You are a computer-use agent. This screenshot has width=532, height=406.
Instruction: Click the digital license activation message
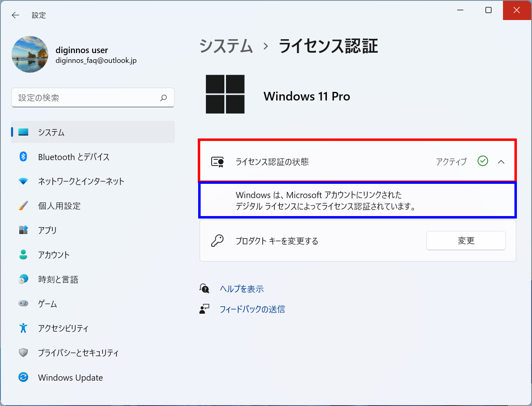click(x=326, y=201)
